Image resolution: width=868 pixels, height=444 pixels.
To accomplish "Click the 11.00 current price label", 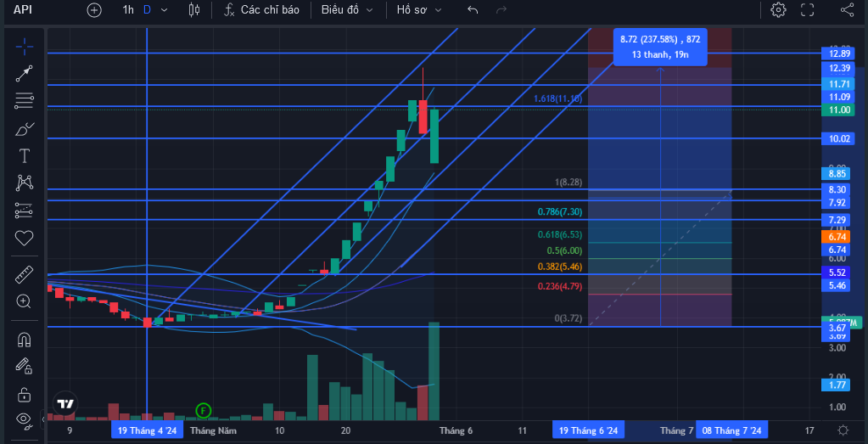I will click(x=839, y=110).
